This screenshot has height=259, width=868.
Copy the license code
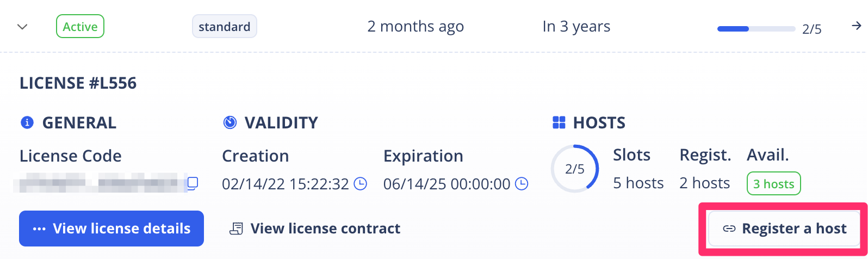pos(193,183)
